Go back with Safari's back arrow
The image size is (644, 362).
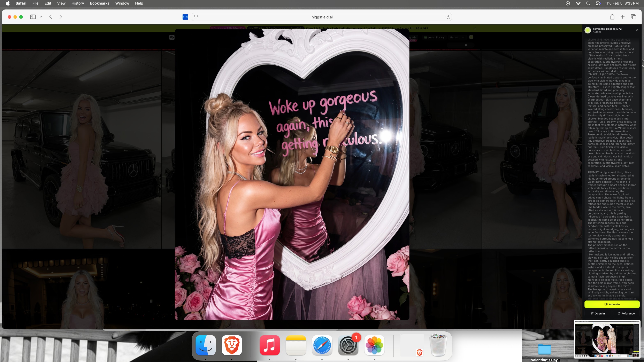[51, 17]
